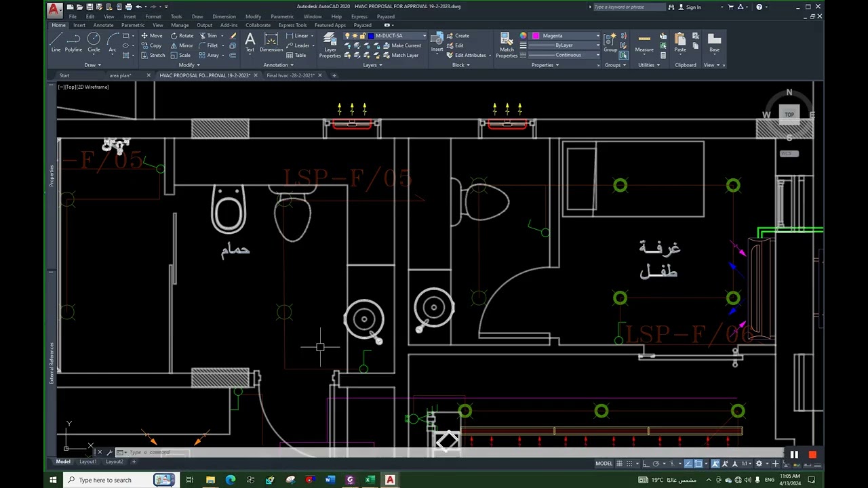Select the Line tool
Screen dimensions: 868x488
point(56,42)
